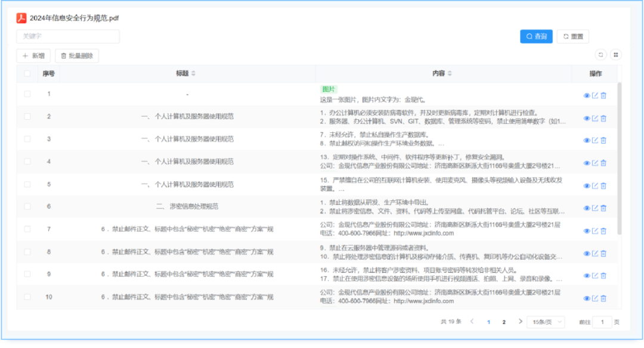Open the 15条/页 page size dropdown
The image size is (644, 348).
click(545, 322)
